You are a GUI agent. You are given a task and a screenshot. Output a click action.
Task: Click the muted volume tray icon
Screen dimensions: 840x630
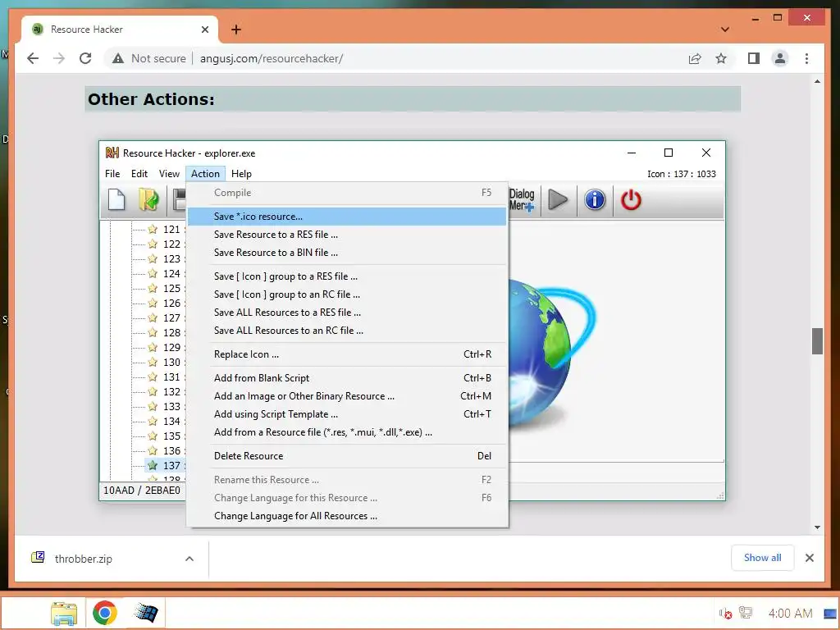tap(725, 614)
